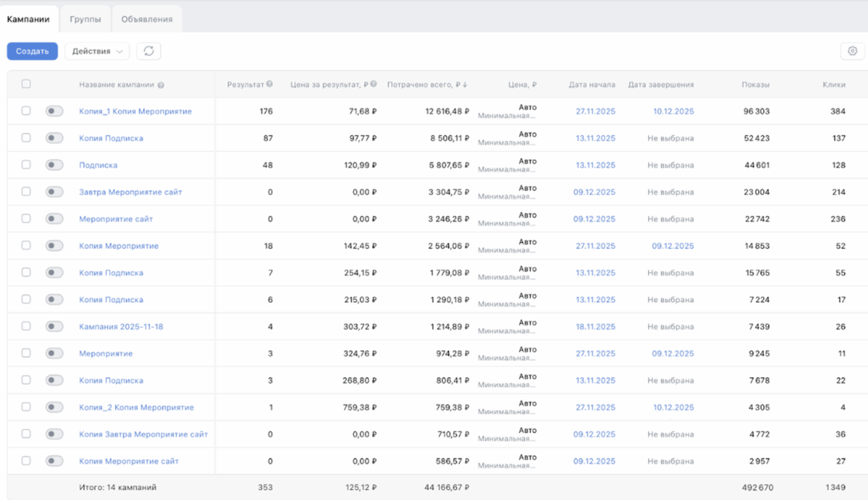
Task: Toggle switch for Кампания 2025-11-18
Action: coord(54,326)
